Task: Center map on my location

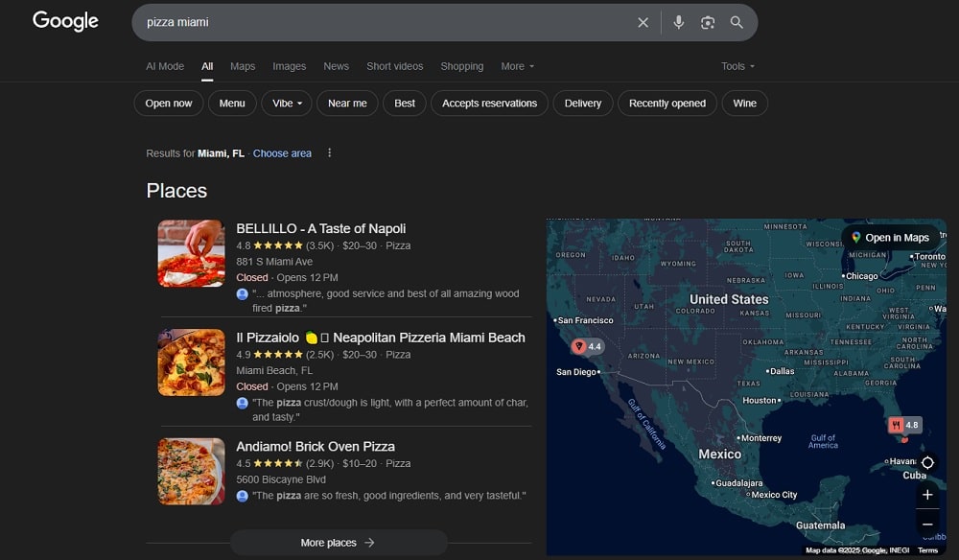Action: pos(927,462)
